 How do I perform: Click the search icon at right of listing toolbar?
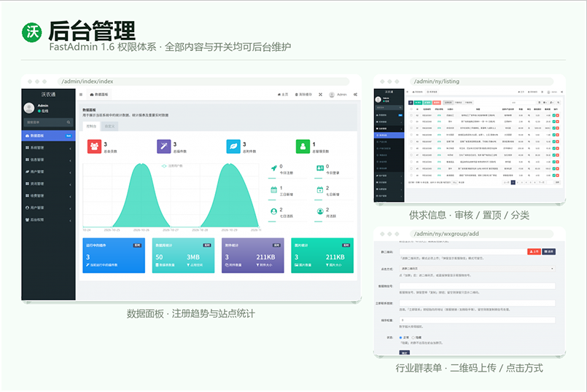click(559, 103)
